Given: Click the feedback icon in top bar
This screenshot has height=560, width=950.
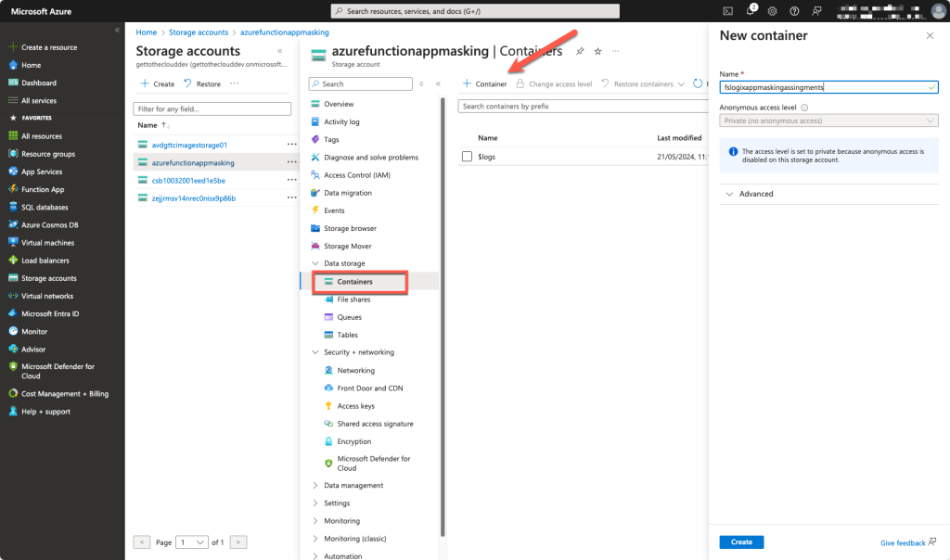Looking at the screenshot, I should (x=816, y=11).
